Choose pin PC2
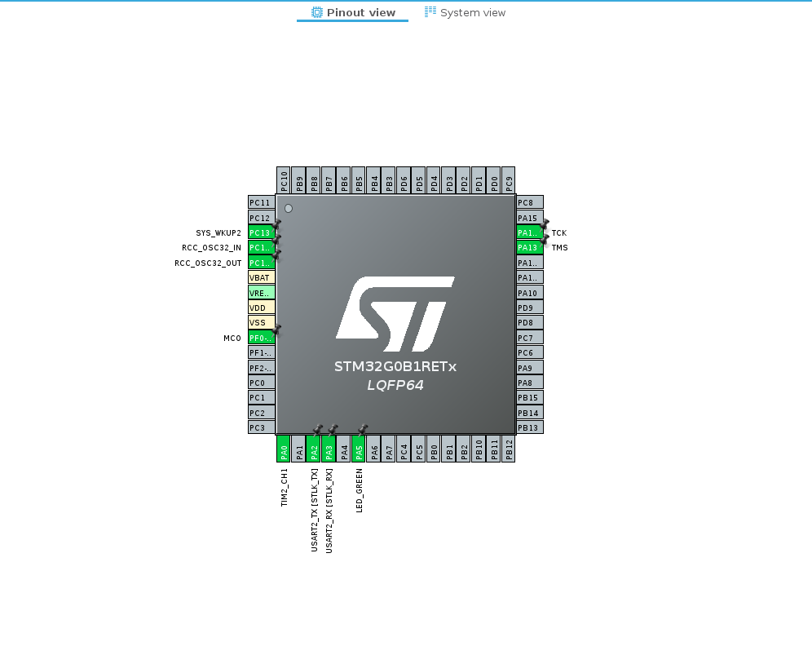This screenshot has height=655, width=812. 262,413
